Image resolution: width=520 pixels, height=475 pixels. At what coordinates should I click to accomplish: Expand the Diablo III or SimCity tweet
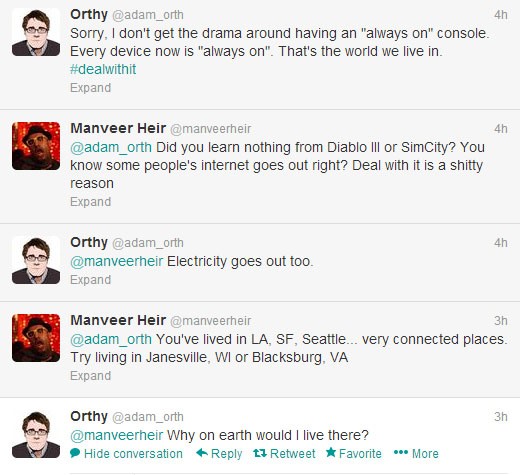pyautogui.click(x=90, y=202)
